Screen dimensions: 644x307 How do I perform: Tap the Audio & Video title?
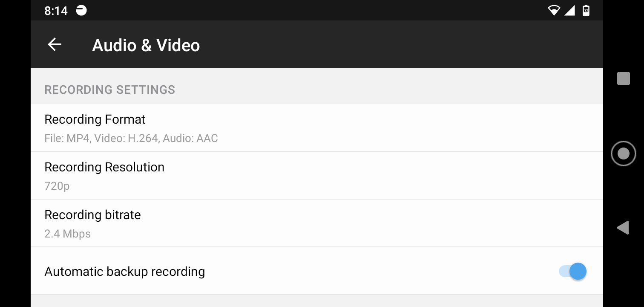pos(146,44)
